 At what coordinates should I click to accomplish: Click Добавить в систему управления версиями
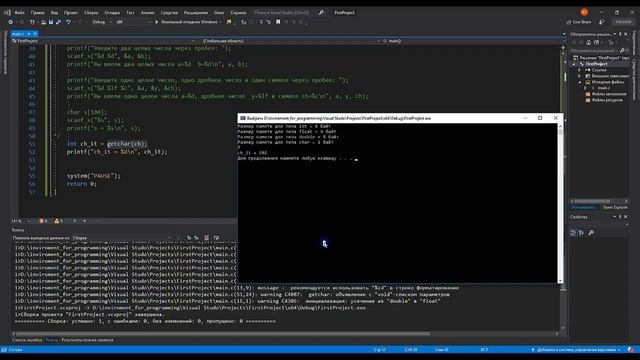click(576, 350)
